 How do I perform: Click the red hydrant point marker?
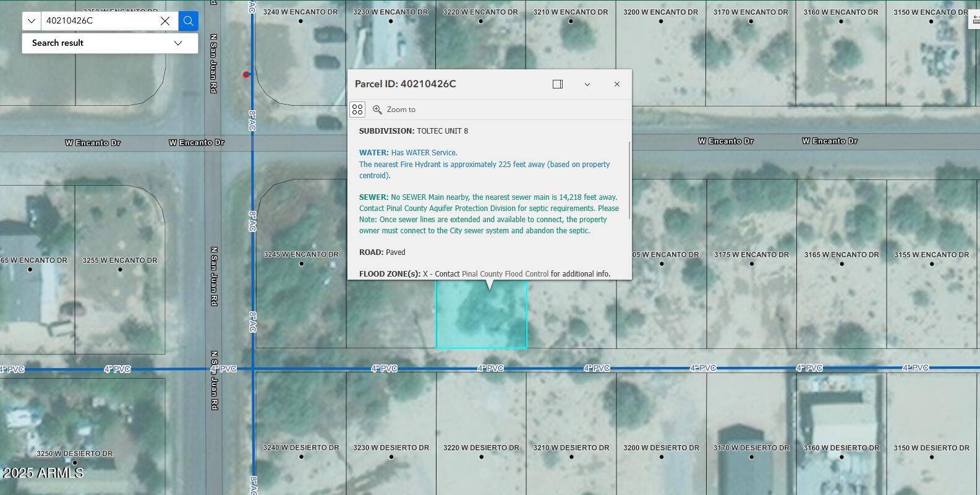pos(246,75)
